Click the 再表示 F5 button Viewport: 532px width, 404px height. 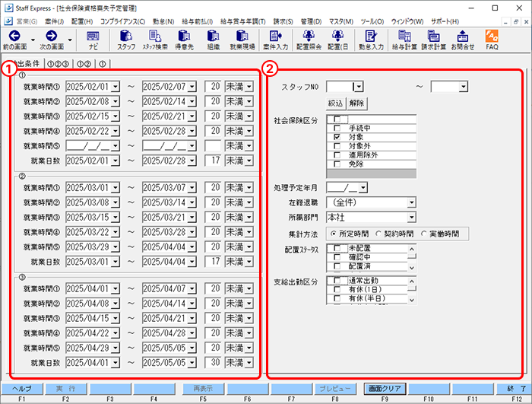click(203, 389)
